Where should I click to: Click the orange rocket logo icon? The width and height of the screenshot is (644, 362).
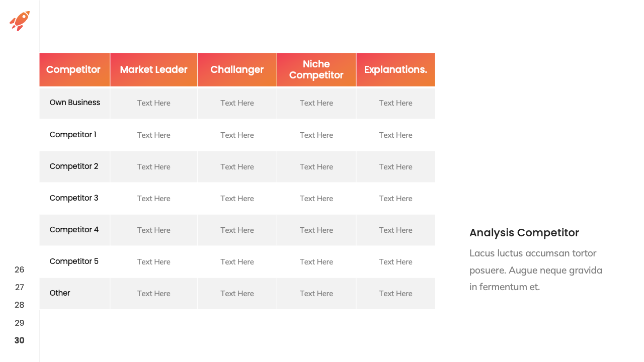coord(20,21)
